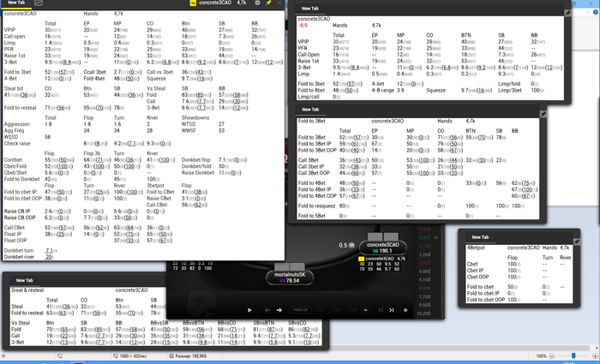
Task: Pin the Fold to 3Bet popup
Action: point(543,114)
